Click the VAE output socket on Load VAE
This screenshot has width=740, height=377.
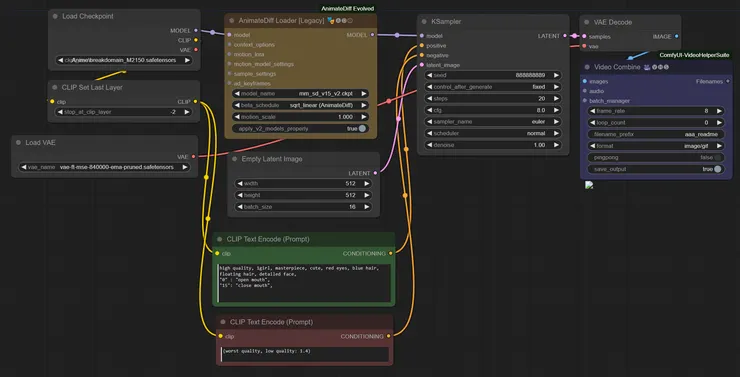193,157
